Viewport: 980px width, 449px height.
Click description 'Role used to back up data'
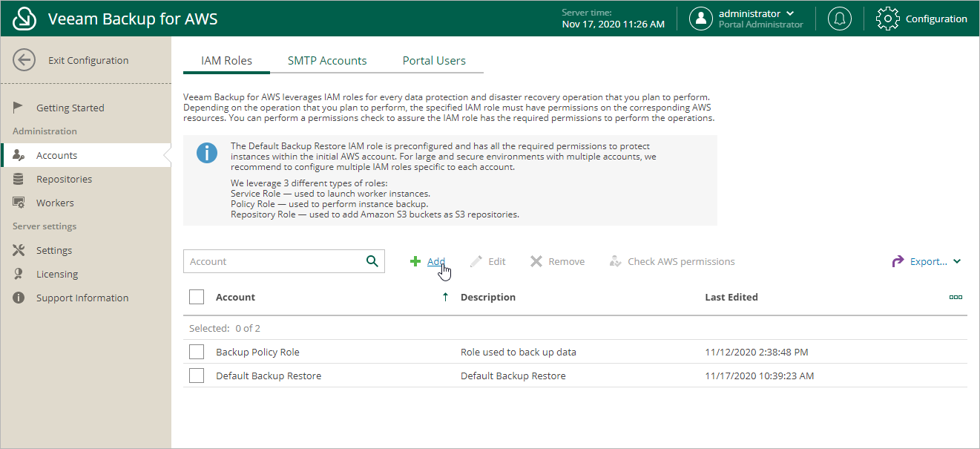[x=519, y=352]
